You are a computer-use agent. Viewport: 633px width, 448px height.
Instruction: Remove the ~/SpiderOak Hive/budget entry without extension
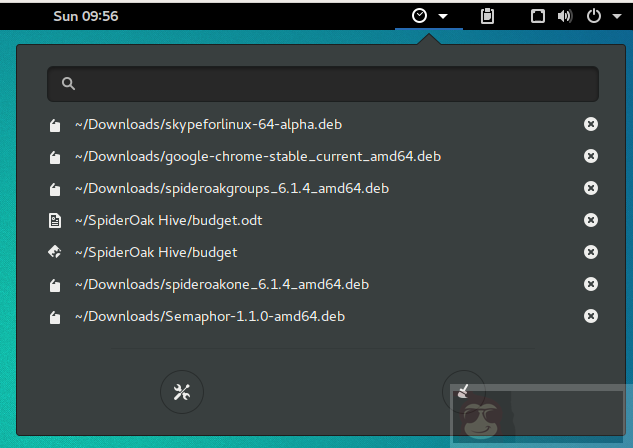click(591, 252)
